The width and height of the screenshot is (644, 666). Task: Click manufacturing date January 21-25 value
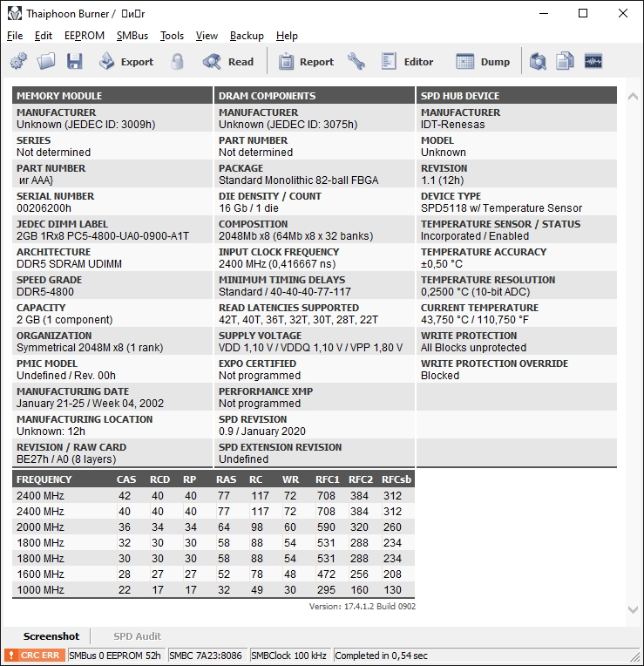pos(90,403)
